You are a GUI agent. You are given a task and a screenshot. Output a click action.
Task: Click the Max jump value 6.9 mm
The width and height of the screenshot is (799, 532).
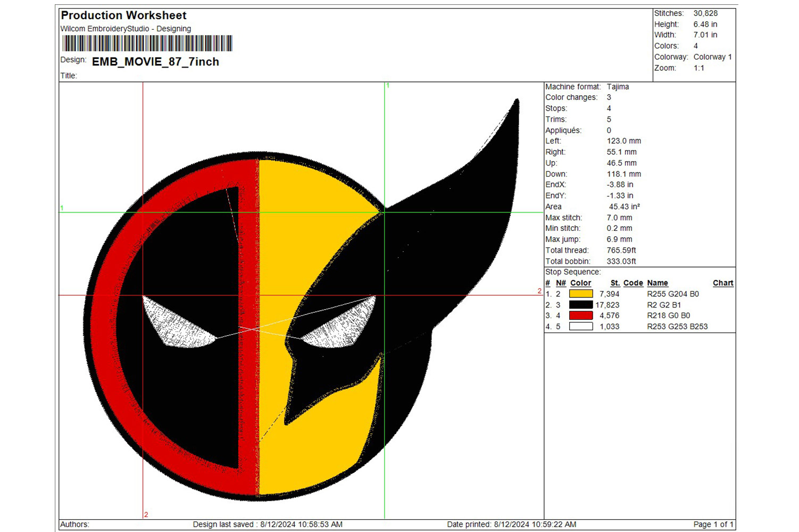coord(620,239)
